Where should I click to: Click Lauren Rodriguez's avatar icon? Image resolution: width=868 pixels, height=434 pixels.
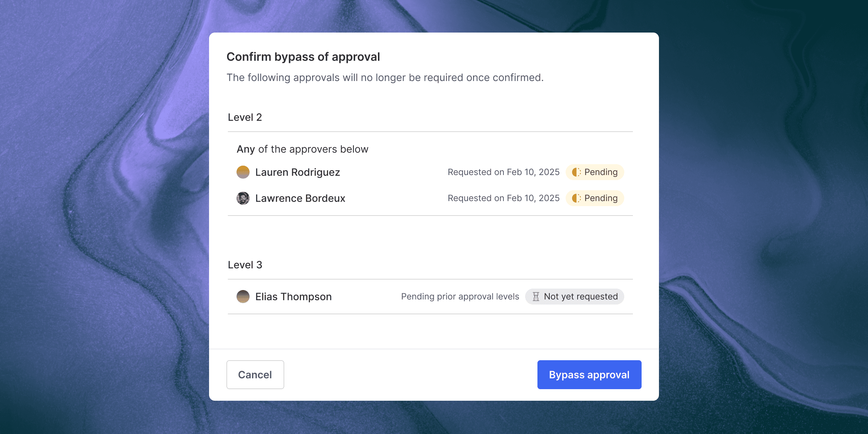[x=243, y=172]
